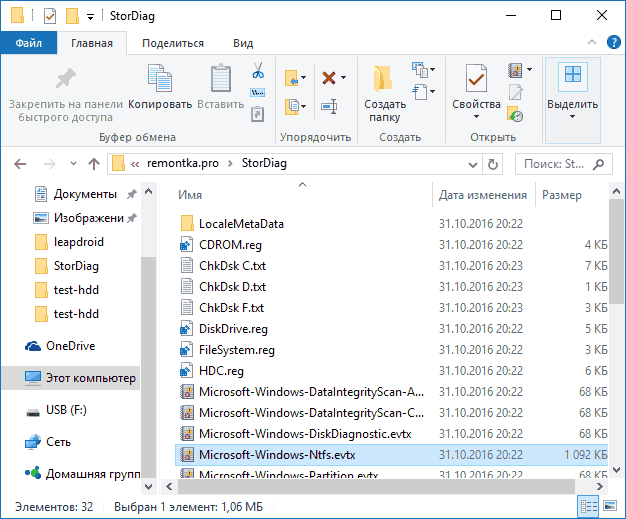This screenshot has height=519, width=626.
Task: Switch to Details view icon in status bar
Action: click(x=589, y=506)
